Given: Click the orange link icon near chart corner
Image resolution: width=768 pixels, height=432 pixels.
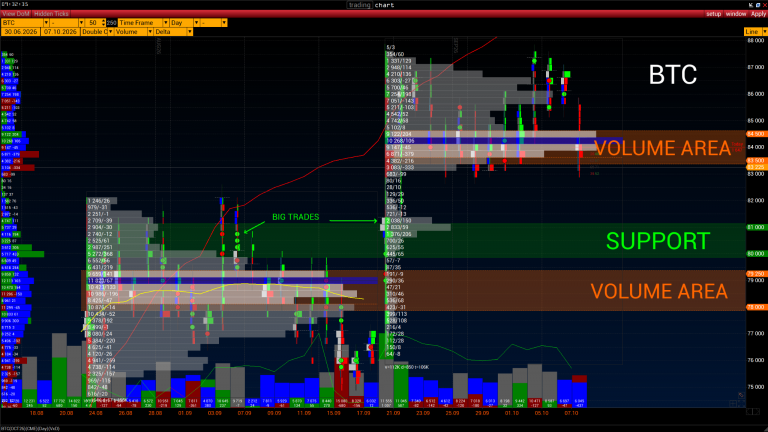Looking at the screenshot, I should pos(741,395).
